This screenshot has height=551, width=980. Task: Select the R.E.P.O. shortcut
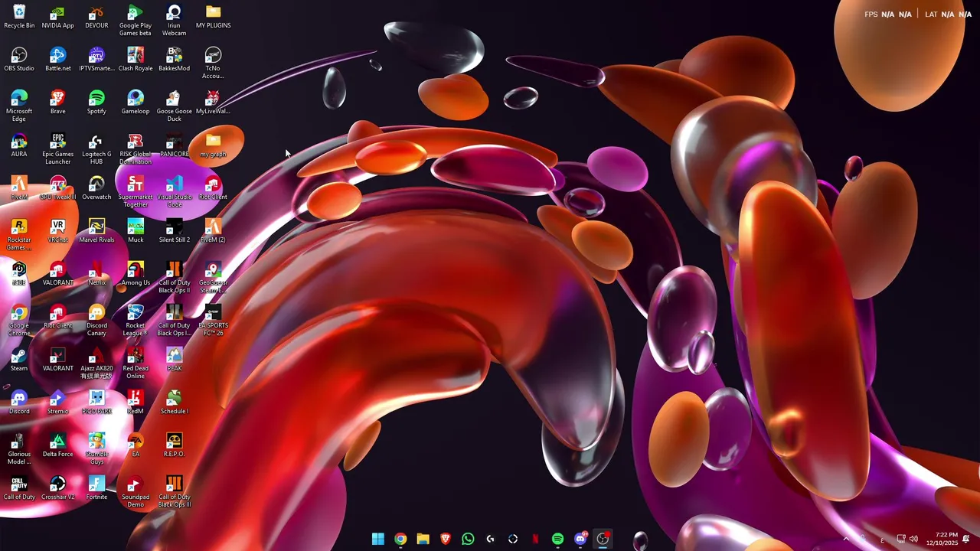(174, 445)
